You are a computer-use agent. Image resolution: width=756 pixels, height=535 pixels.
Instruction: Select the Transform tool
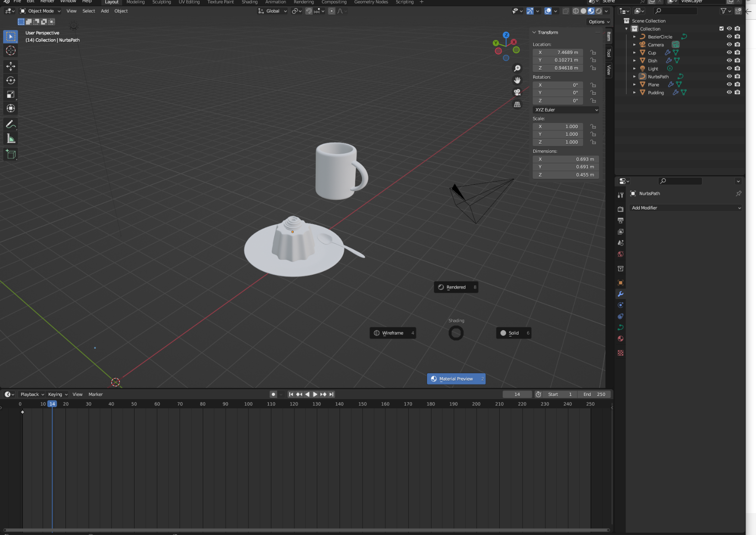pyautogui.click(x=11, y=108)
